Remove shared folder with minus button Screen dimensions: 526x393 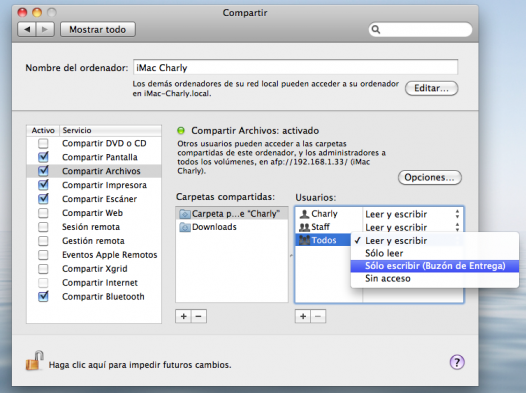(199, 316)
